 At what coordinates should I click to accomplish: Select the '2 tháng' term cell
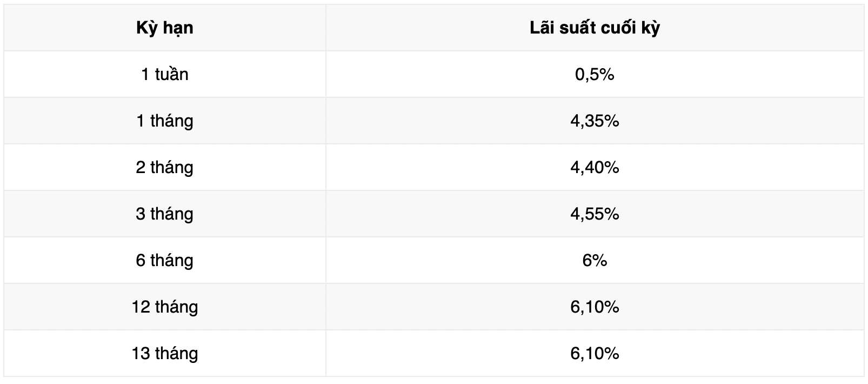pyautogui.click(x=164, y=167)
